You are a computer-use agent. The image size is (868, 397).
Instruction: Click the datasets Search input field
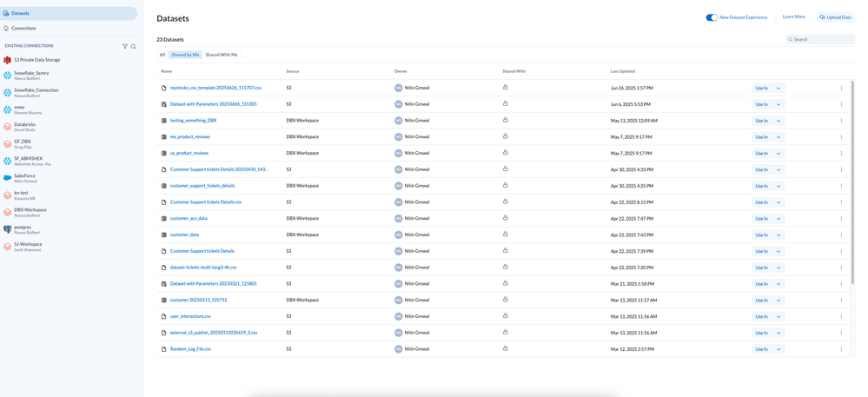820,39
